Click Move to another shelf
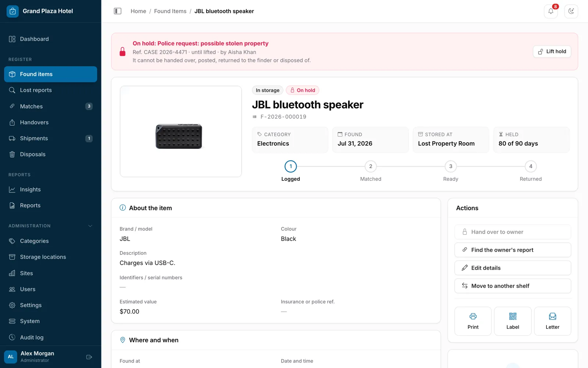 [x=513, y=286]
